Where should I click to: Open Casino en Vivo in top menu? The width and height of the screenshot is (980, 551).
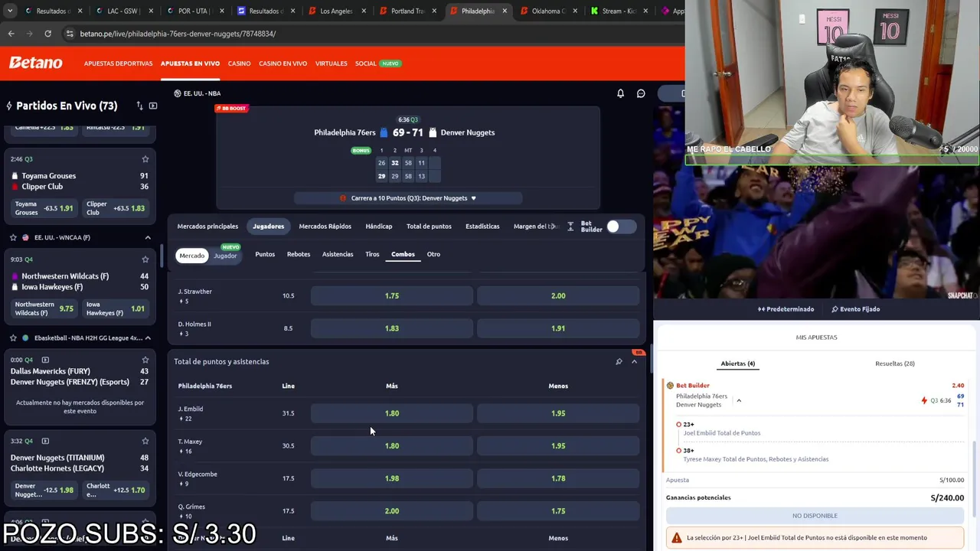(283, 64)
